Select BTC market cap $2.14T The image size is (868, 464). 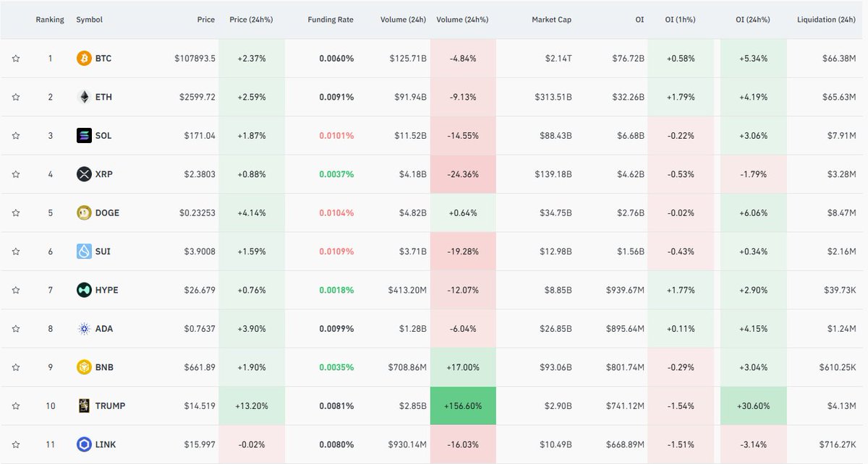(558, 59)
